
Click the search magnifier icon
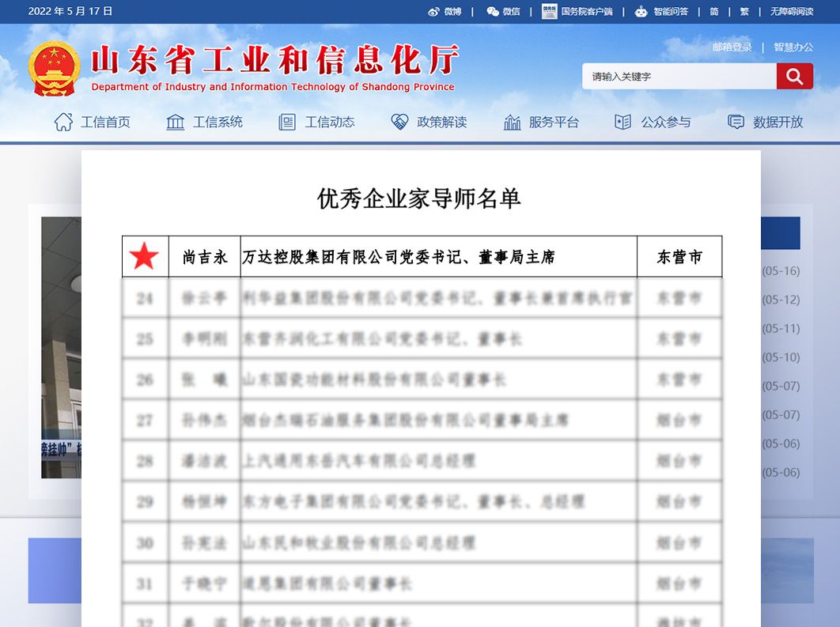tap(794, 76)
